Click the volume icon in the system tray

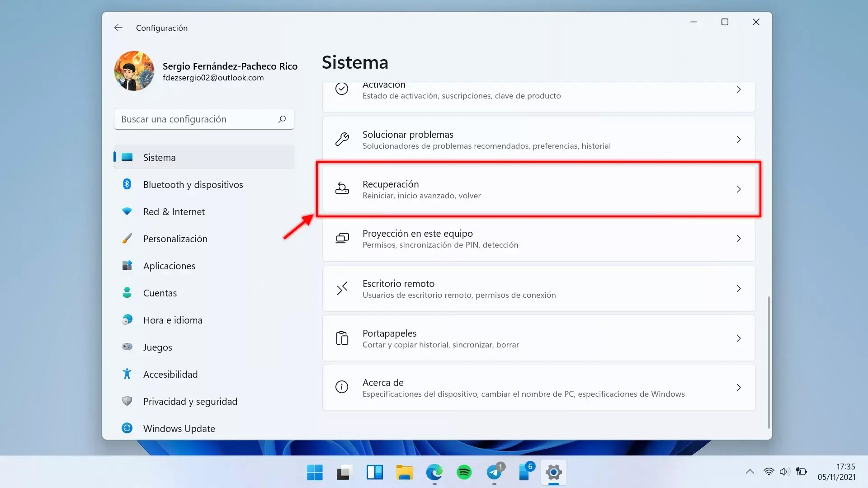tap(785, 471)
